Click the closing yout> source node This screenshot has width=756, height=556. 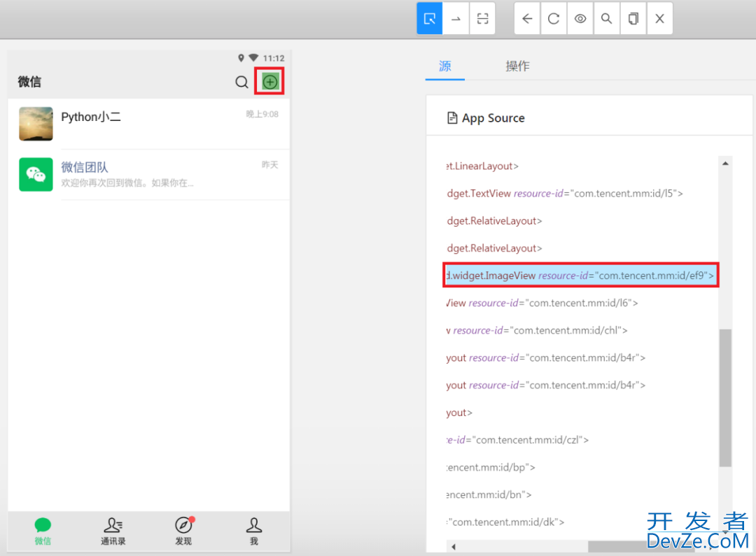point(459,413)
